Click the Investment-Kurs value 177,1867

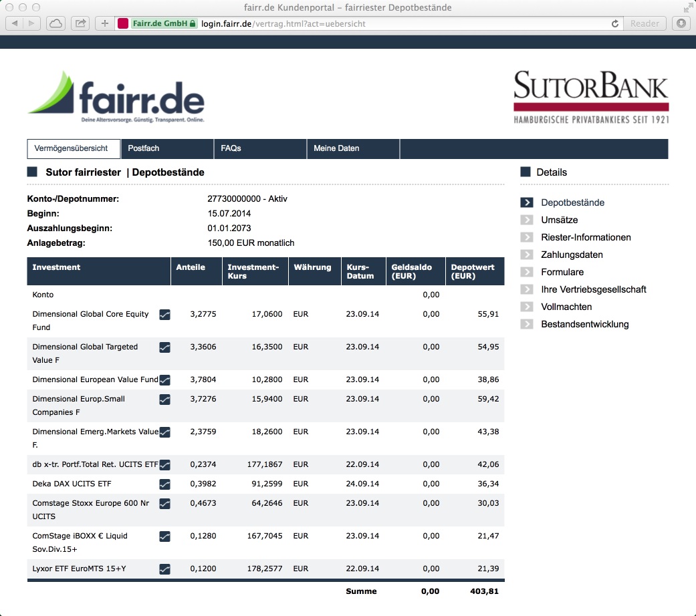coord(265,464)
